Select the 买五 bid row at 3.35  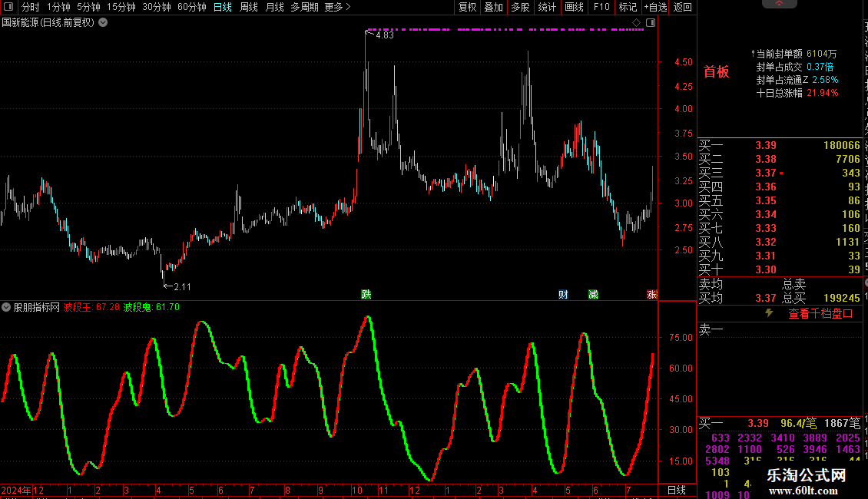click(780, 201)
